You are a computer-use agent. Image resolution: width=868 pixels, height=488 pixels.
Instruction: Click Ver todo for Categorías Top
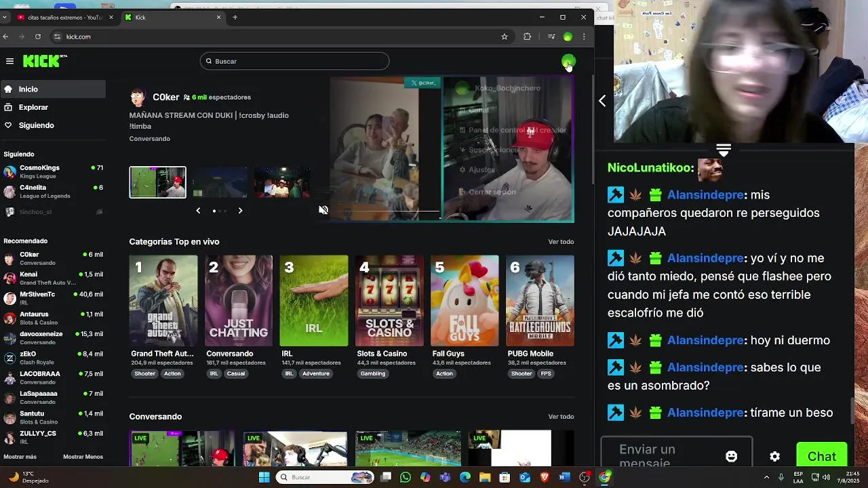pos(561,242)
